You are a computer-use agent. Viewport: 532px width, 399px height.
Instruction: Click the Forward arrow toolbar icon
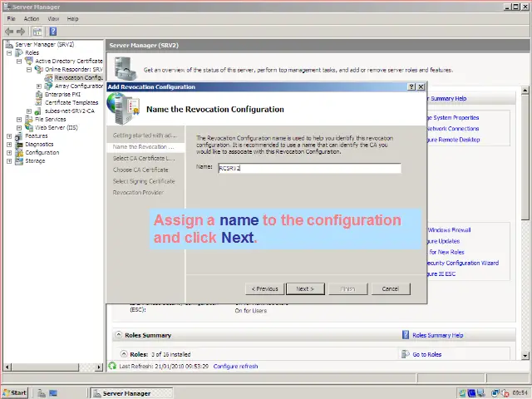pos(21,32)
